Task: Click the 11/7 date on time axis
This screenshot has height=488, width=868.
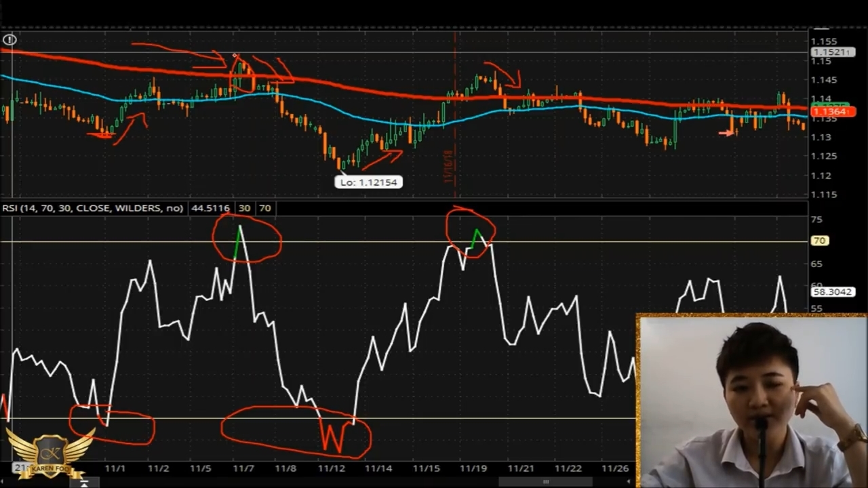Action: tap(243, 468)
